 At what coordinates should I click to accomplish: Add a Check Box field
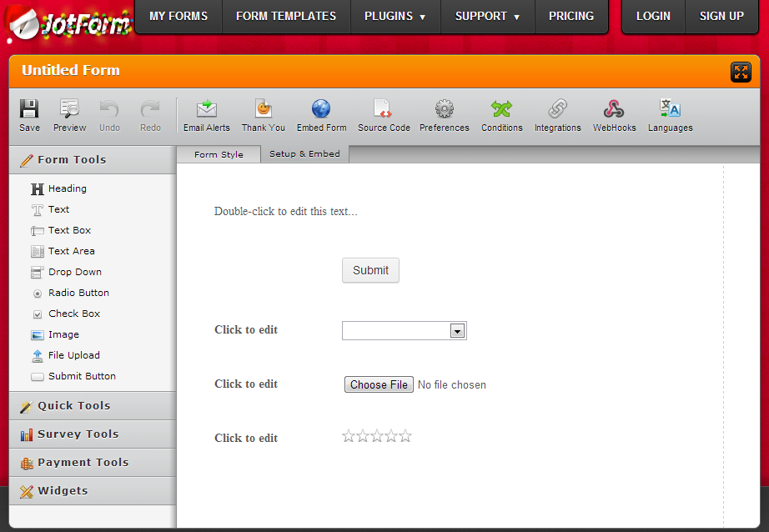(x=66, y=314)
